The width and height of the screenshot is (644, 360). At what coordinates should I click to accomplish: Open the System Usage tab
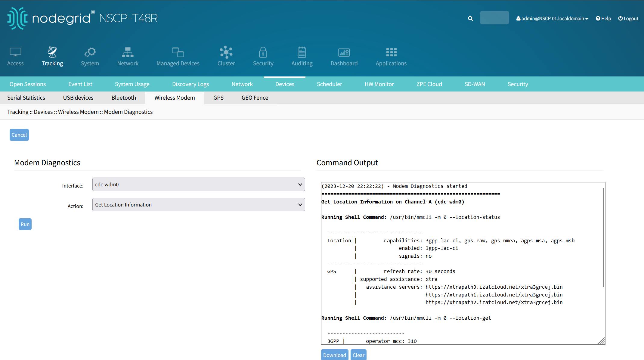(132, 84)
